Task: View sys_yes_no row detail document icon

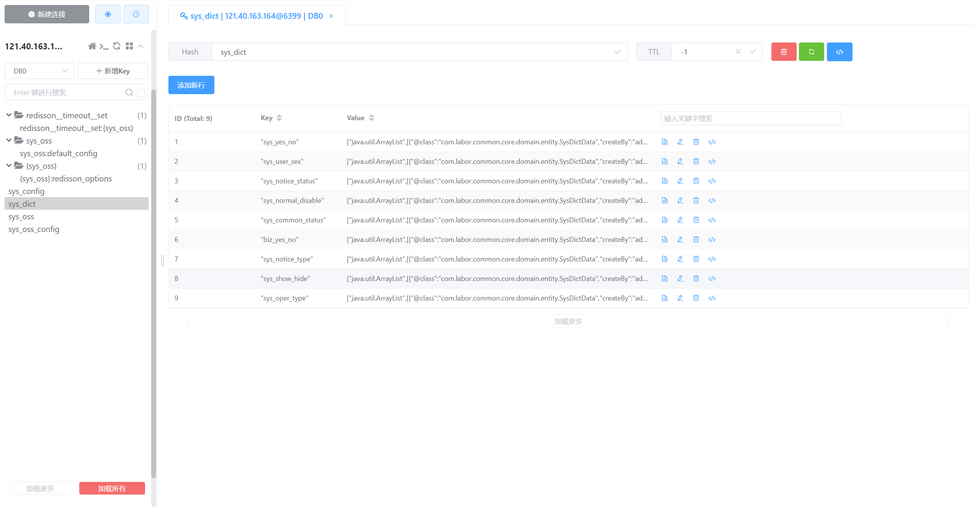Action: [665, 142]
